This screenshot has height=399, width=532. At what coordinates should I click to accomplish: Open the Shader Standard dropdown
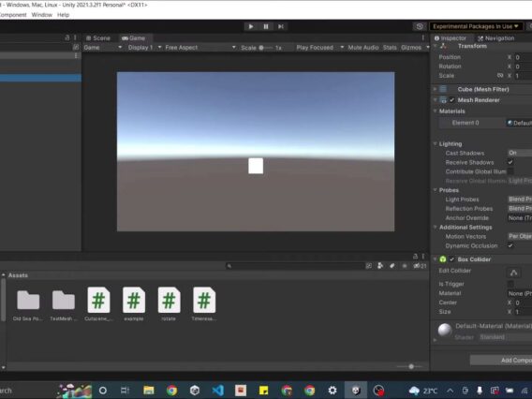coord(506,337)
